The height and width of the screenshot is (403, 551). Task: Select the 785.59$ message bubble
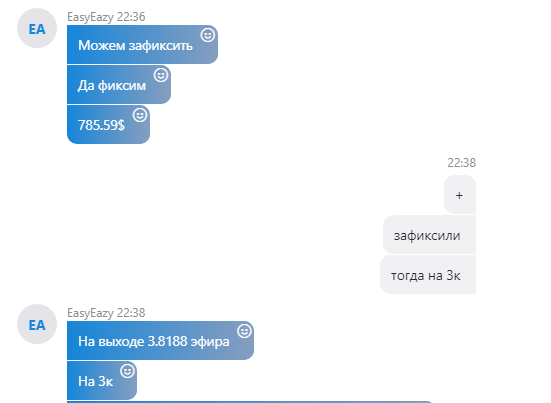pos(108,125)
